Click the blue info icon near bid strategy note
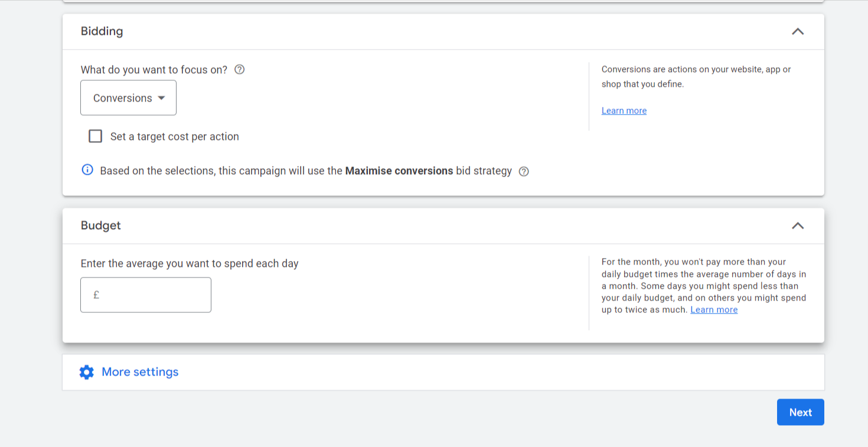This screenshot has height=447, width=868. point(87,170)
